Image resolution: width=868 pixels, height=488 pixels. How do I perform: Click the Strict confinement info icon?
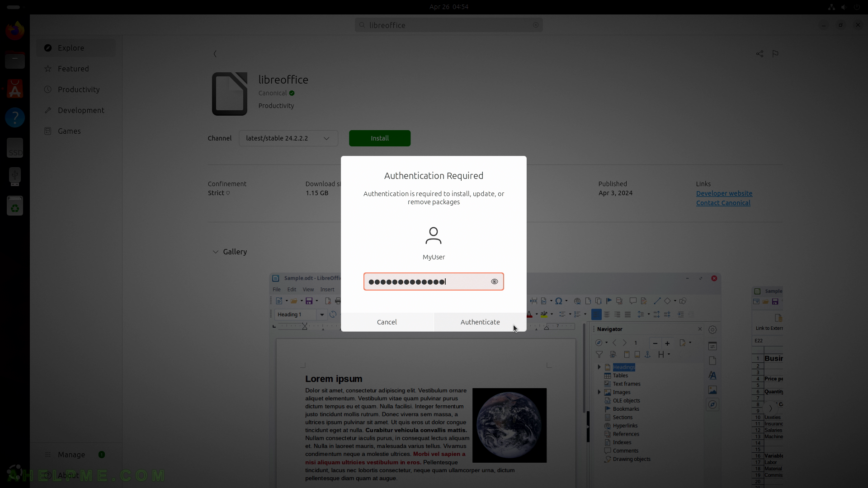[x=228, y=193]
